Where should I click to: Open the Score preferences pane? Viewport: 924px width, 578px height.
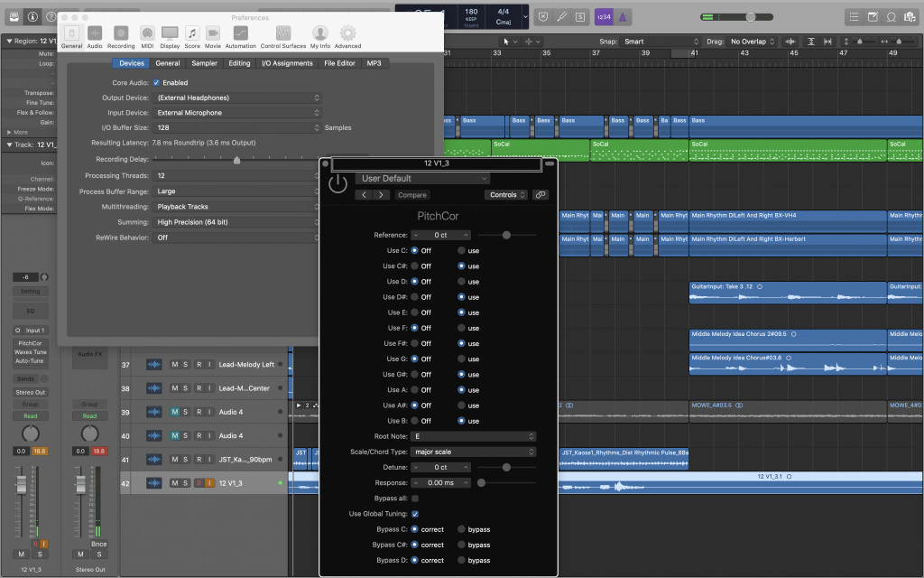[191, 34]
